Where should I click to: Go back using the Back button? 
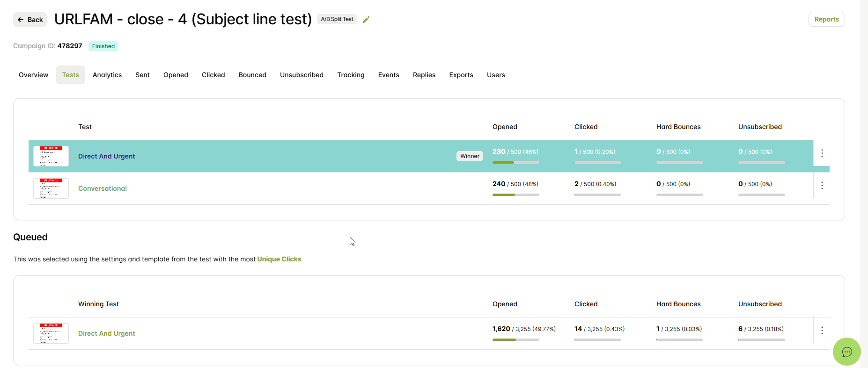coord(30,20)
